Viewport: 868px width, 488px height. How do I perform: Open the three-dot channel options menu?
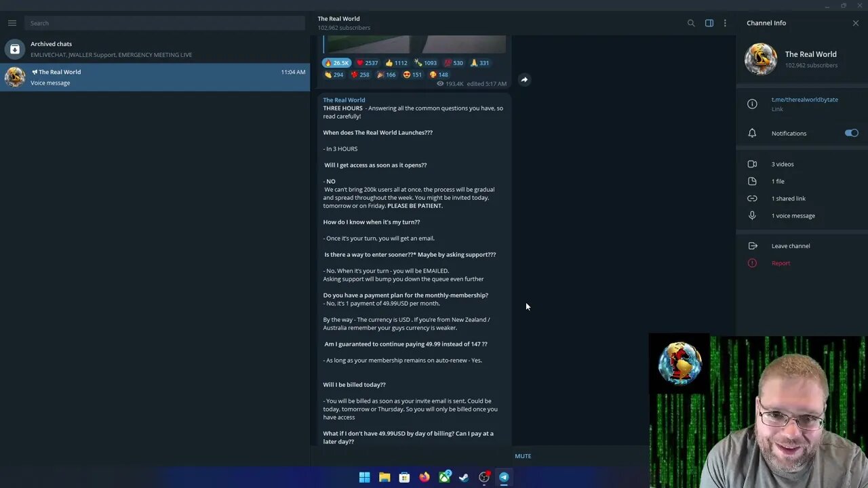pos(725,23)
